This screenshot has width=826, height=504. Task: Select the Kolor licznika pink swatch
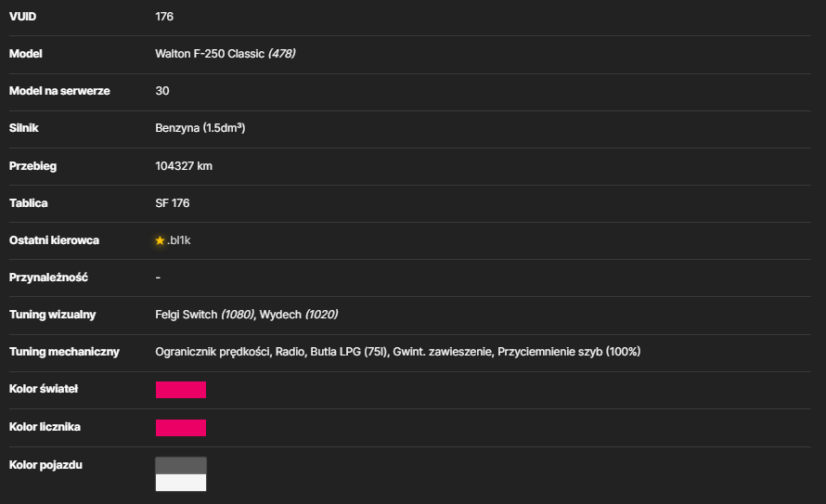(181, 428)
